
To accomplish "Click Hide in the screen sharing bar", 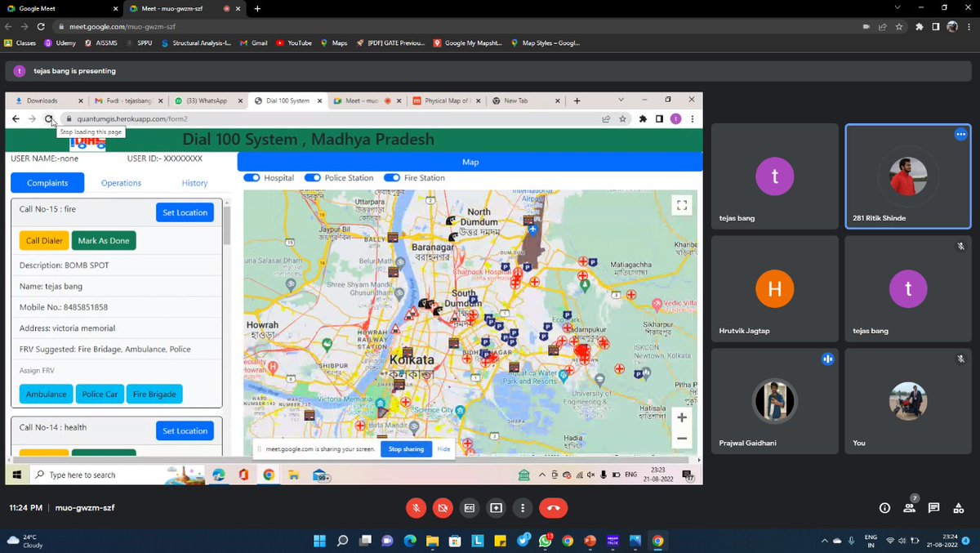I will click(443, 449).
